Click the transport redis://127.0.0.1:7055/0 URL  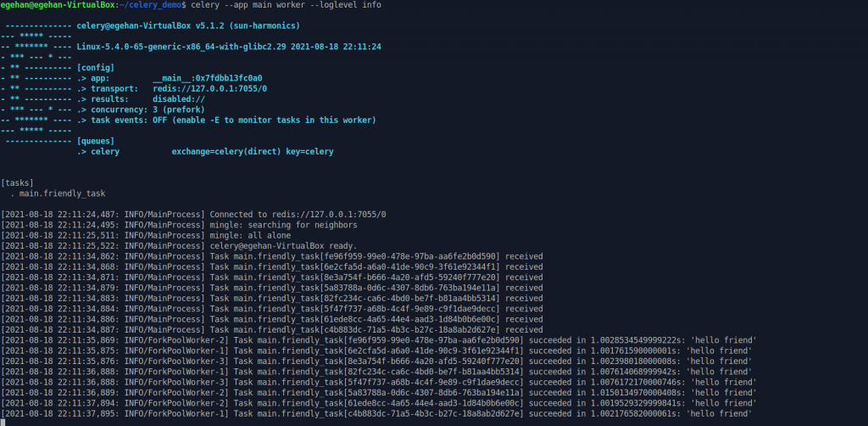(209, 88)
